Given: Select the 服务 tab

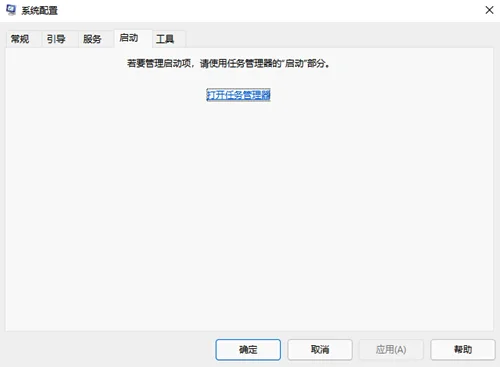Looking at the screenshot, I should tap(92, 39).
